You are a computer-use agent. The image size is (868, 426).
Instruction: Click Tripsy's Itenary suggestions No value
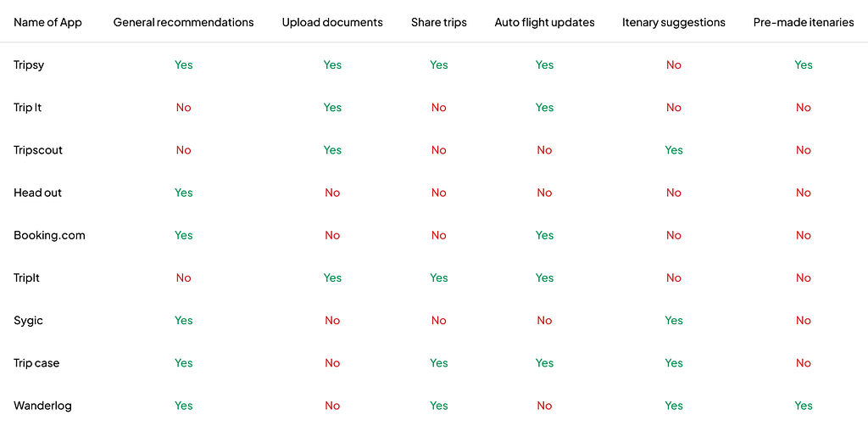tap(674, 64)
